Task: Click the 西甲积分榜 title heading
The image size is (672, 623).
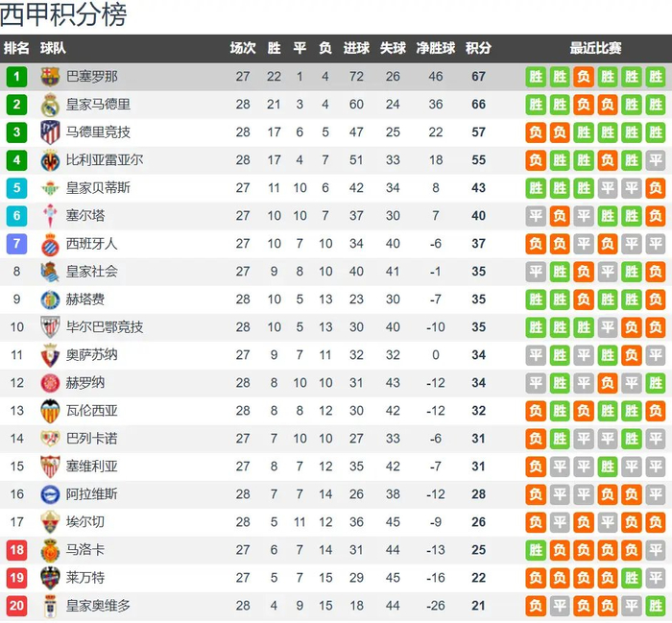Action: tap(63, 15)
